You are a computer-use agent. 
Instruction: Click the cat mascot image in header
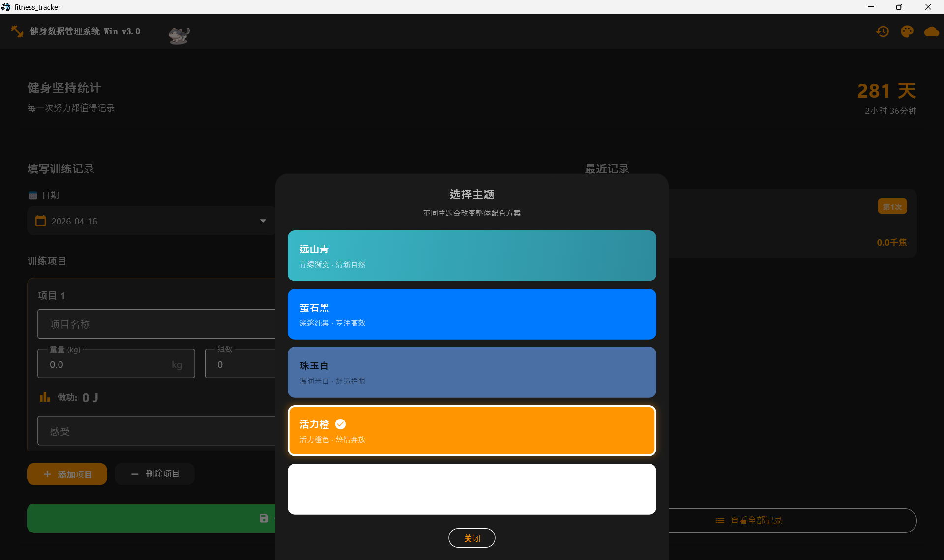click(179, 35)
